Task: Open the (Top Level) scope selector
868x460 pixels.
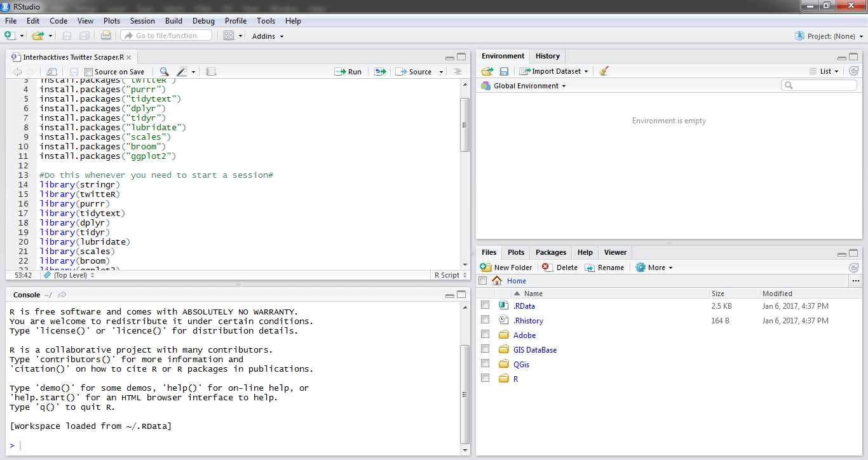Action: [69, 275]
